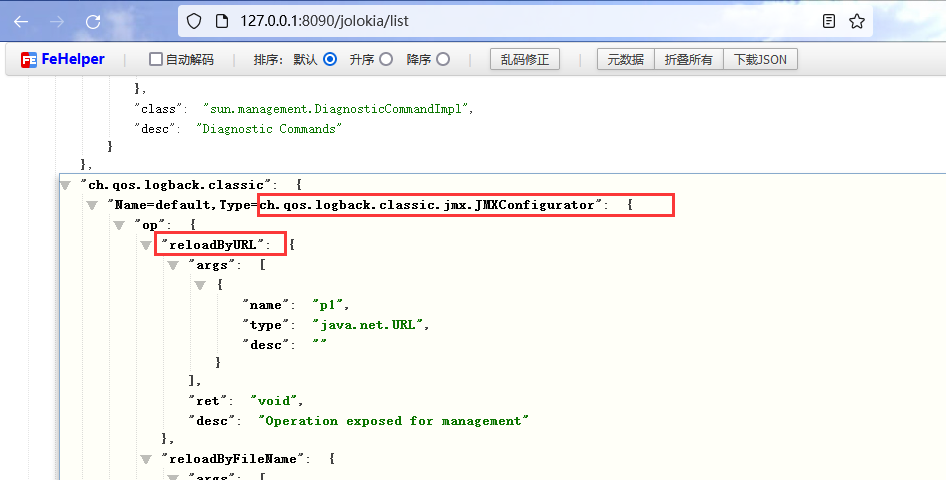The height and width of the screenshot is (480, 946).
Task: Click the "ch.qos.logback.classic" key text
Action: (176, 185)
